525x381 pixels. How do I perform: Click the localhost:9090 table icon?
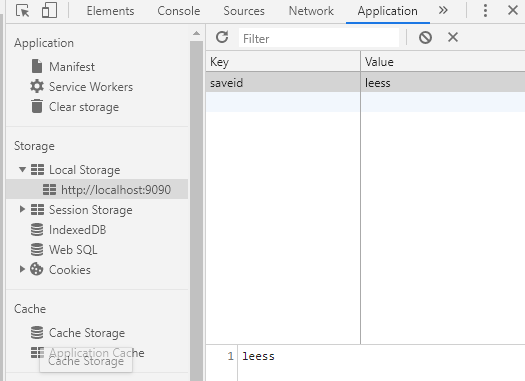coord(49,189)
